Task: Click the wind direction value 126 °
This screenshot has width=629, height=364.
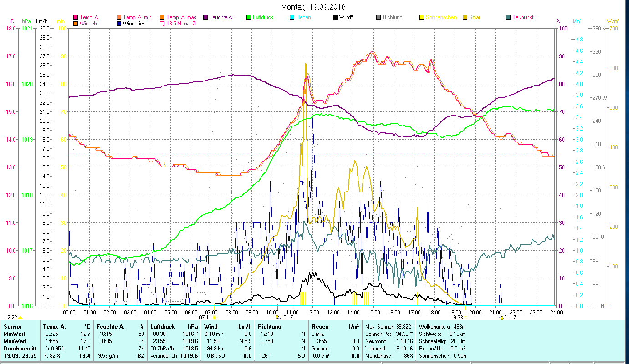Action: [x=265, y=355]
